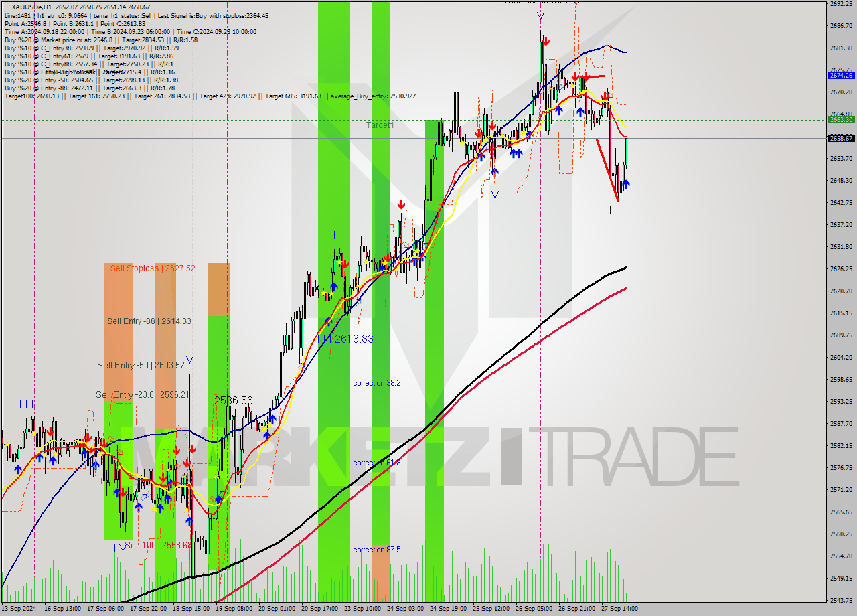The height and width of the screenshot is (616, 857).
Task: Click the 'Line:1481 | h1_atr_c0' status line
Action: 137,15
